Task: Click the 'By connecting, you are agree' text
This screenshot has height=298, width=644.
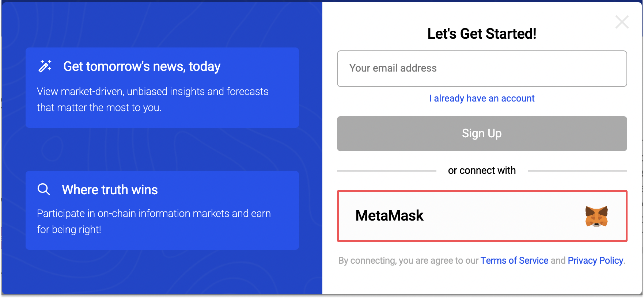Action: point(408,260)
